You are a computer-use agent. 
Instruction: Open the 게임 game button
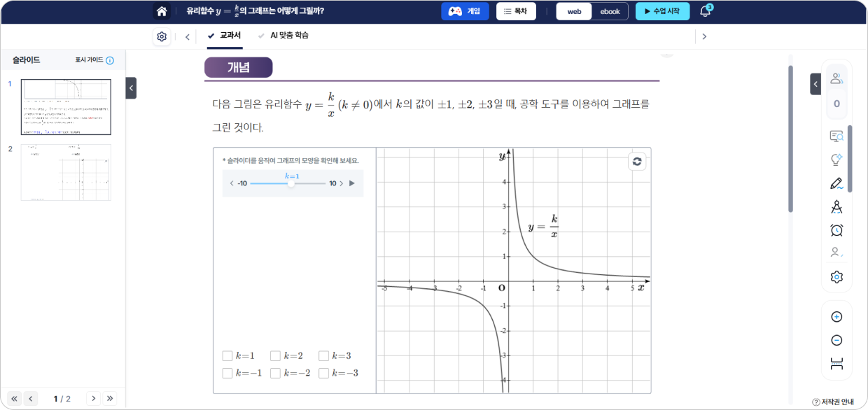pyautogui.click(x=465, y=11)
